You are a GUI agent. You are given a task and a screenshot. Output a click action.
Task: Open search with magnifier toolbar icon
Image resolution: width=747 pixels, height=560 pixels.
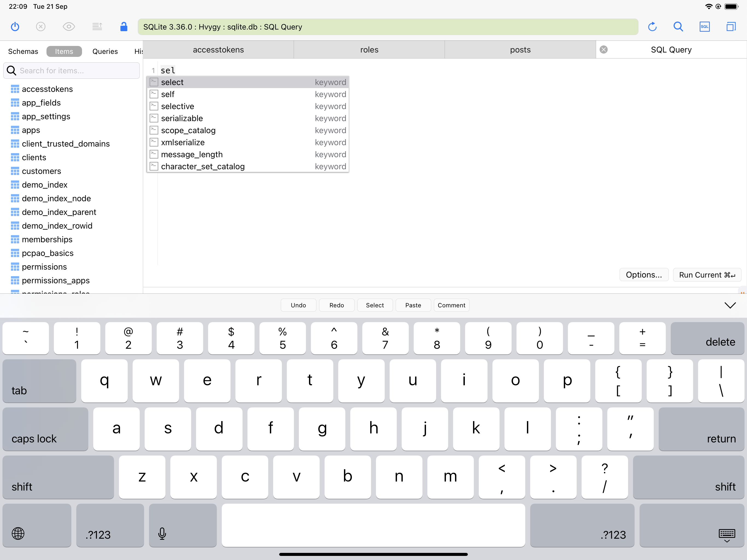(678, 27)
